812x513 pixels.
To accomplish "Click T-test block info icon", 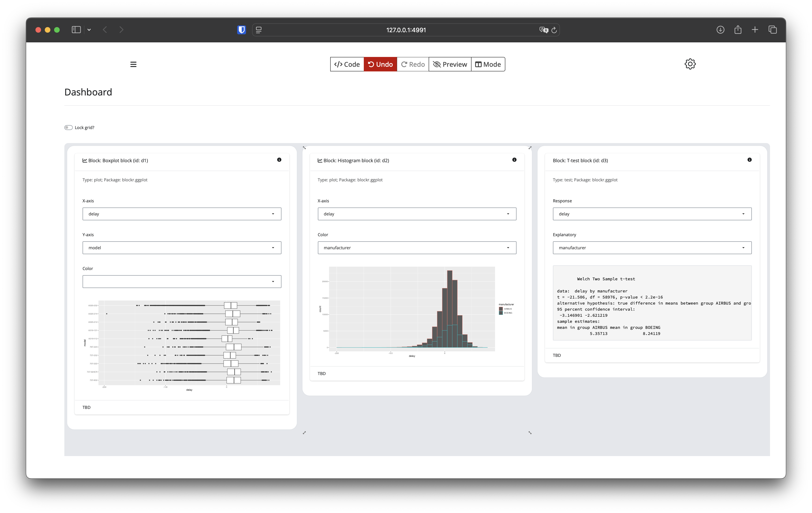I will click(x=749, y=160).
